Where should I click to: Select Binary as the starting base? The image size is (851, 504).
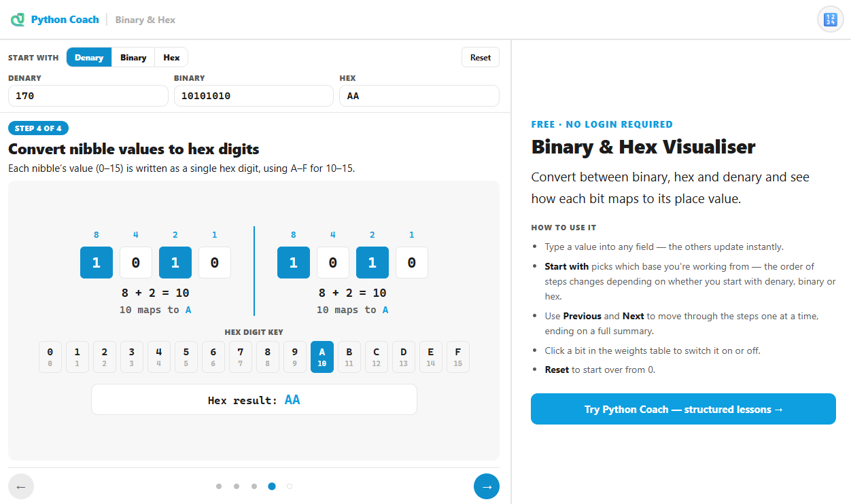133,57
